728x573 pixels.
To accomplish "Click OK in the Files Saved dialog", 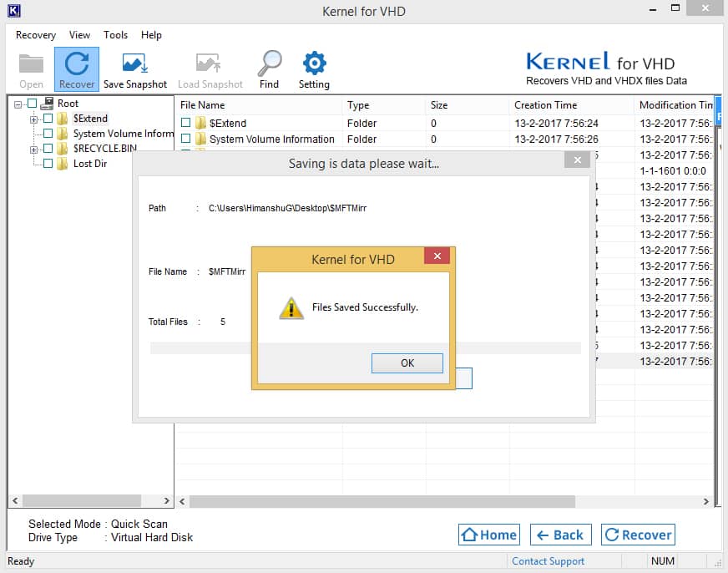I will 407,363.
